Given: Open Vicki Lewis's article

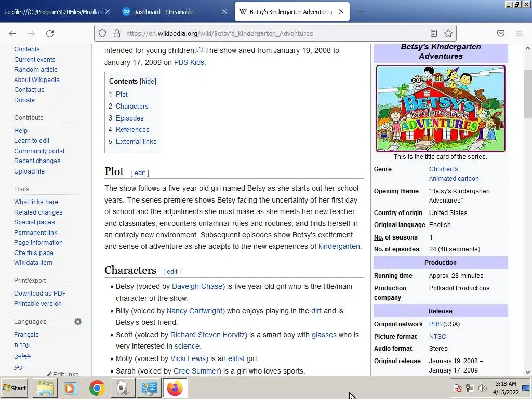Looking at the screenshot, I should point(188,358).
